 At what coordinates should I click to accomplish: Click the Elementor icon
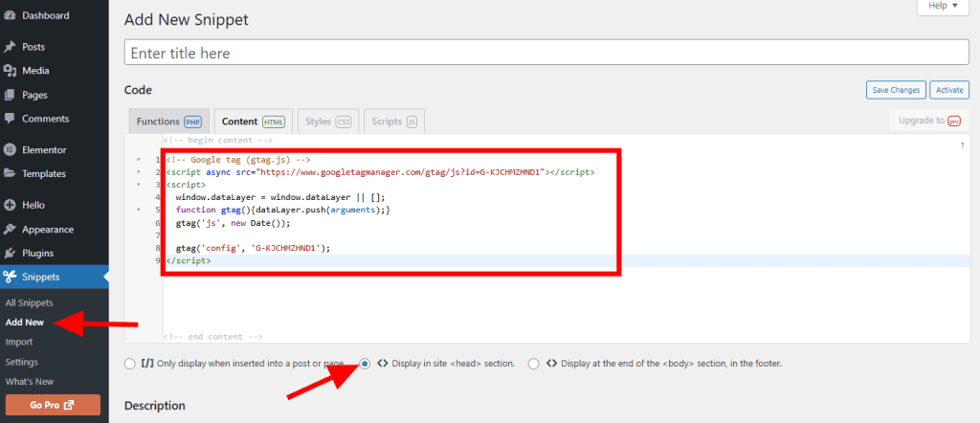pos(10,150)
